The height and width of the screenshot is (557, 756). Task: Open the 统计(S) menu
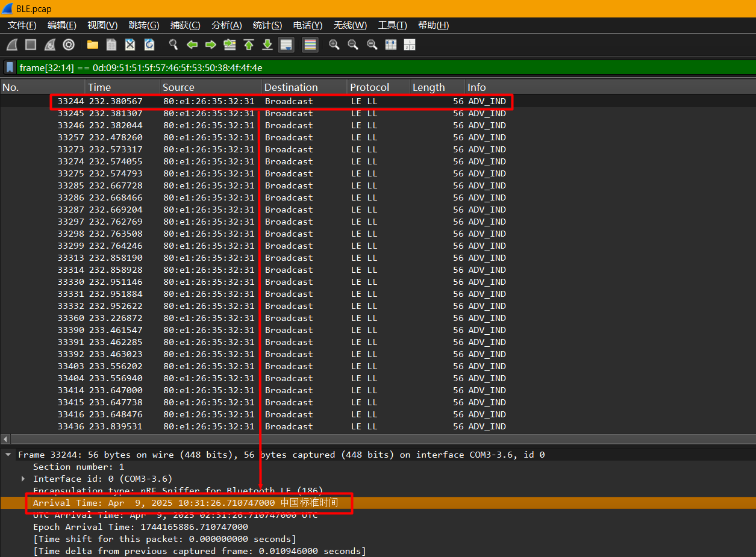267,25
